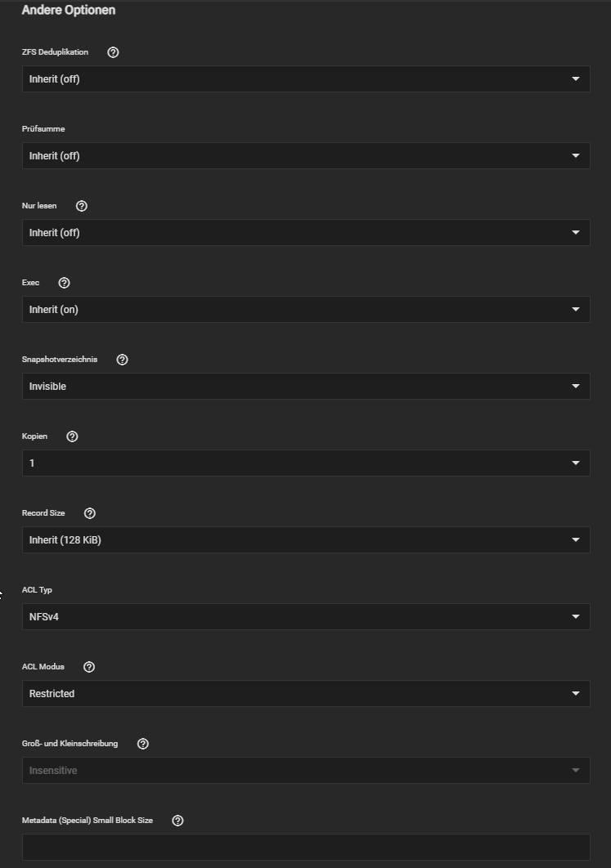
Task: Show help for Groß- und Kleinschreibung
Action: [143, 744]
